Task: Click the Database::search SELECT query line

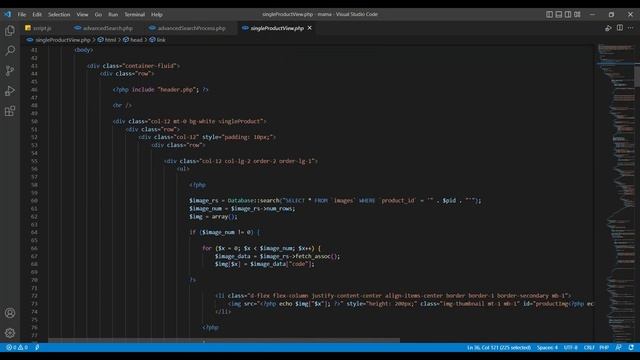Action: [335, 200]
